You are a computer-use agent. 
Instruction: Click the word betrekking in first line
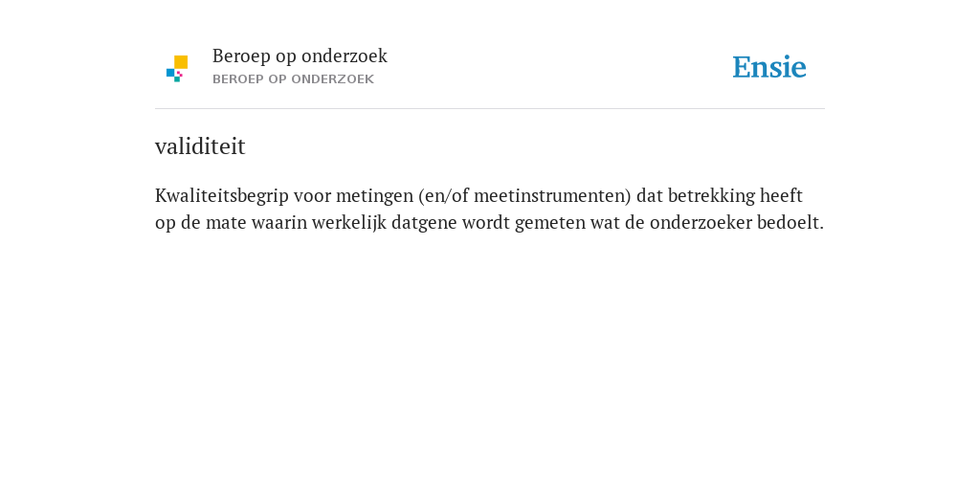(711, 196)
